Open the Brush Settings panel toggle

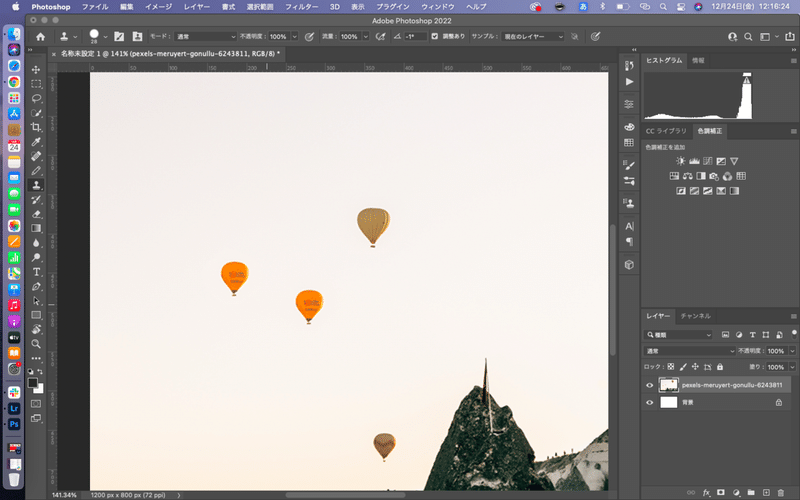point(119,37)
